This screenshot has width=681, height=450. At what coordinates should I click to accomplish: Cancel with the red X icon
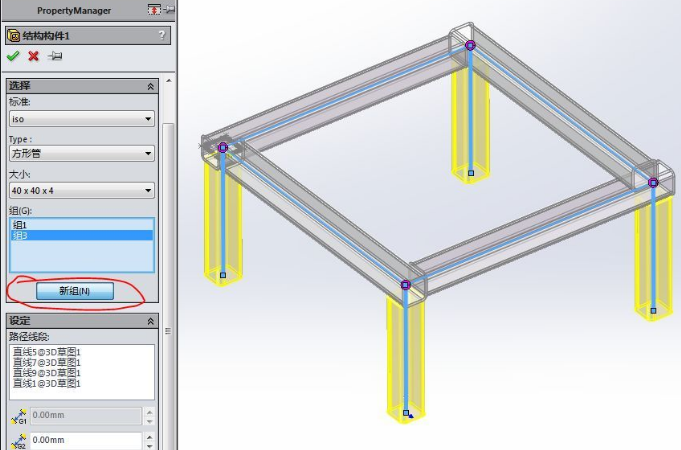33,56
